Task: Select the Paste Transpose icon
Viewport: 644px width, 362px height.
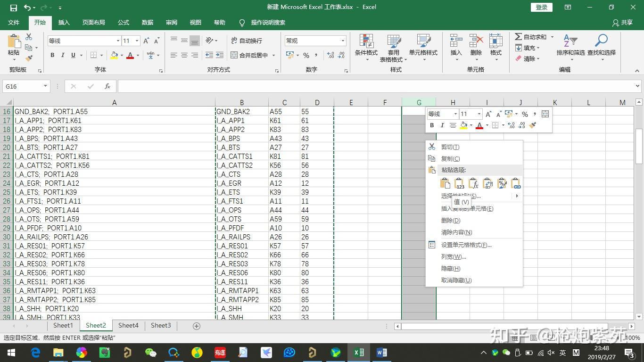Action: tap(488, 183)
